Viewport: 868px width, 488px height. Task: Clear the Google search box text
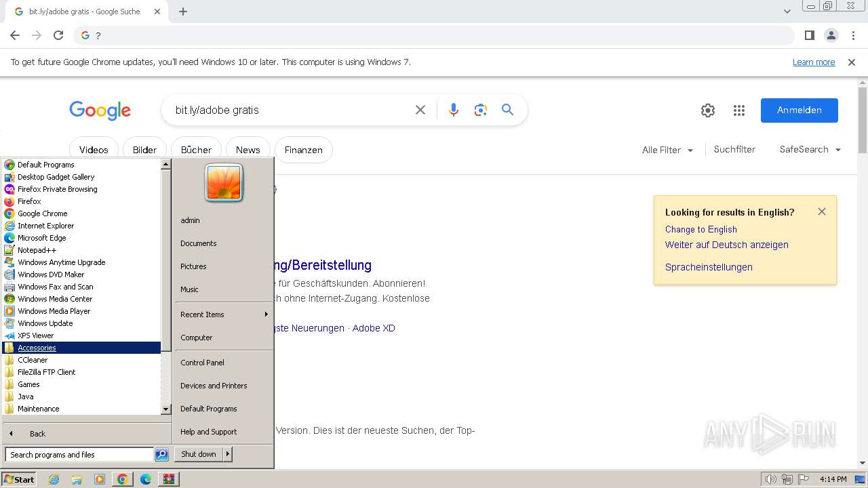(x=420, y=110)
